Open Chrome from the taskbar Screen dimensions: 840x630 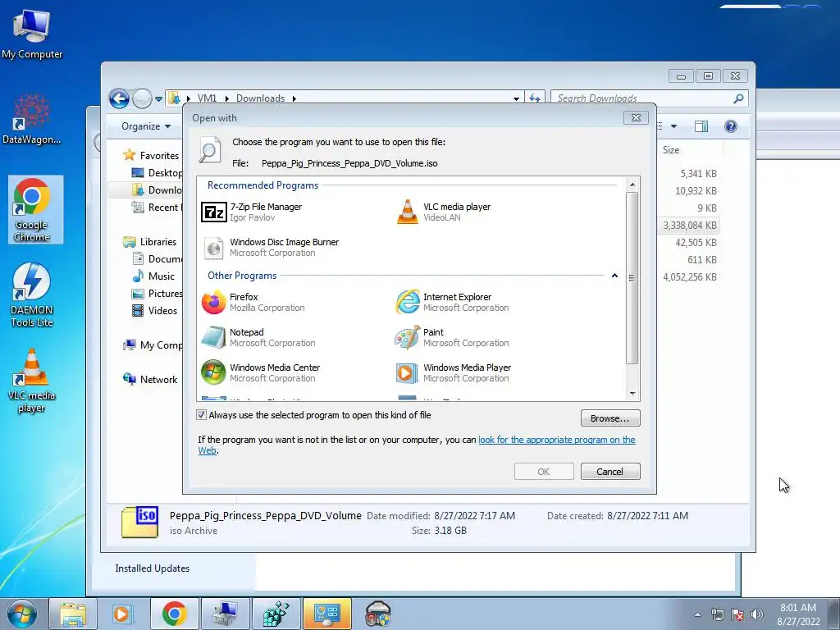(x=174, y=614)
